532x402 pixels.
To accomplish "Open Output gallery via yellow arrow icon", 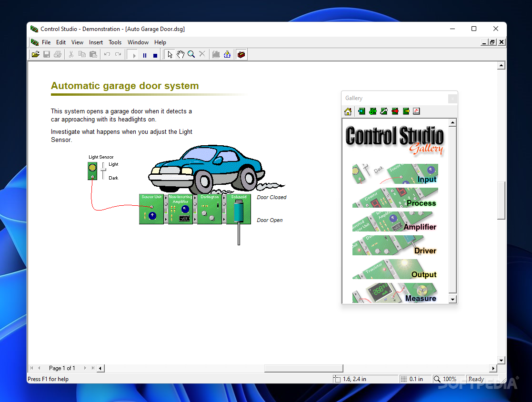I will 406,111.
